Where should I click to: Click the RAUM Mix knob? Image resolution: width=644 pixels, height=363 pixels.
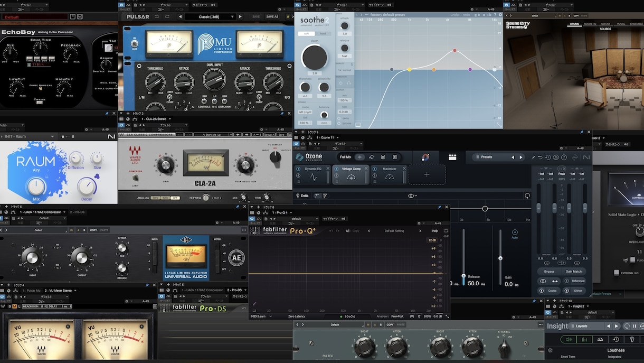[36, 187]
